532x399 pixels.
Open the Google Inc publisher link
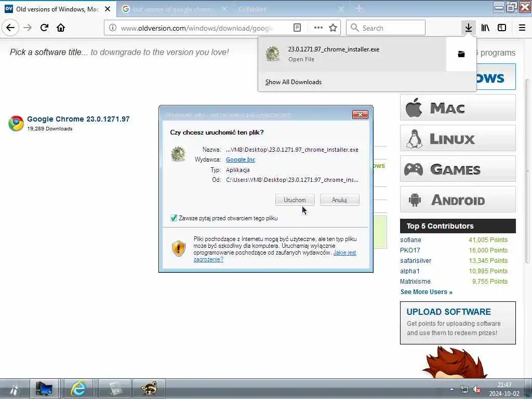[241, 159]
